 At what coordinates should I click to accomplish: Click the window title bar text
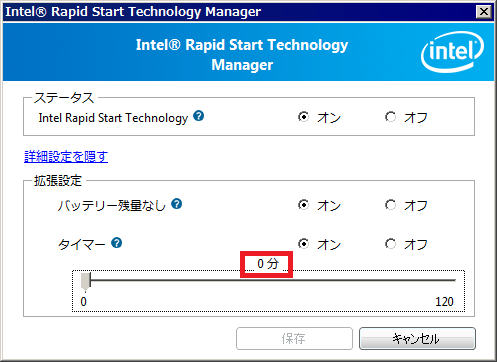click(133, 12)
